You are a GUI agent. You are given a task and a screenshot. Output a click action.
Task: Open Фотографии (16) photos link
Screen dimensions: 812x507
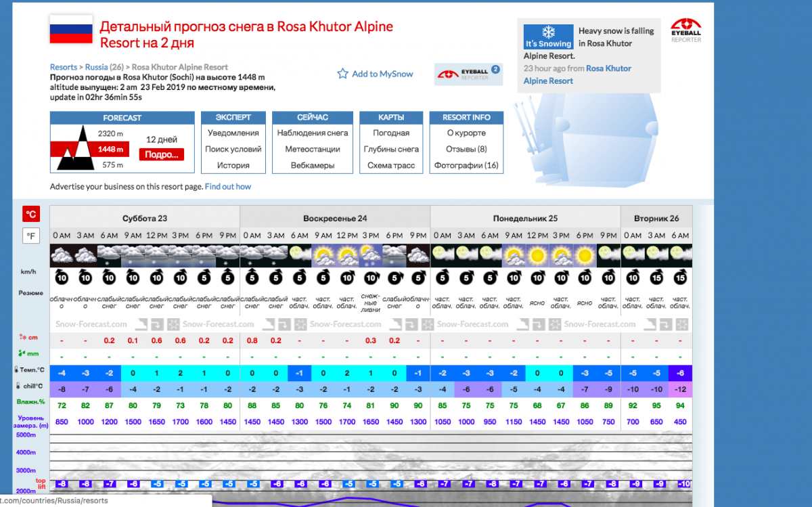[466, 165]
